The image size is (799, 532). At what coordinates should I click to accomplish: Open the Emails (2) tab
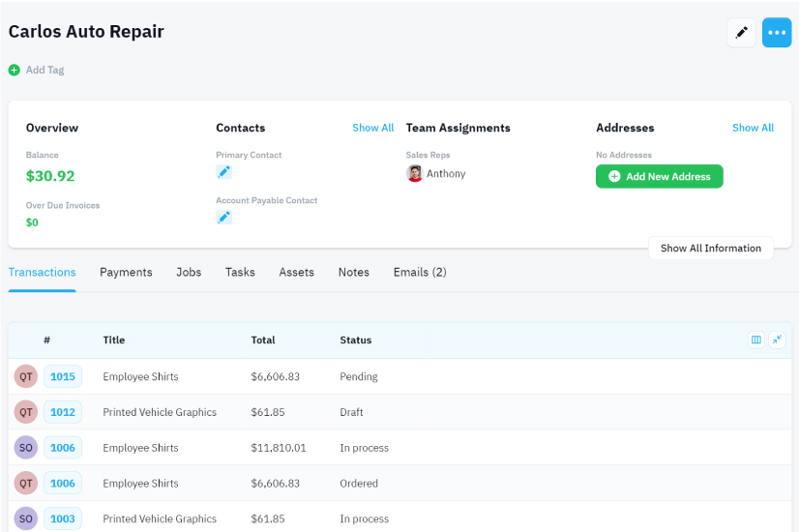(420, 272)
